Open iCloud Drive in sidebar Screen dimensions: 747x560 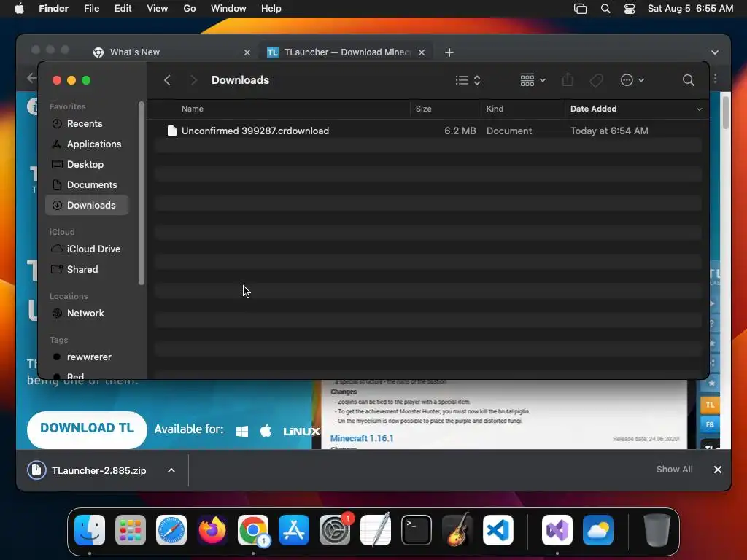(88, 249)
